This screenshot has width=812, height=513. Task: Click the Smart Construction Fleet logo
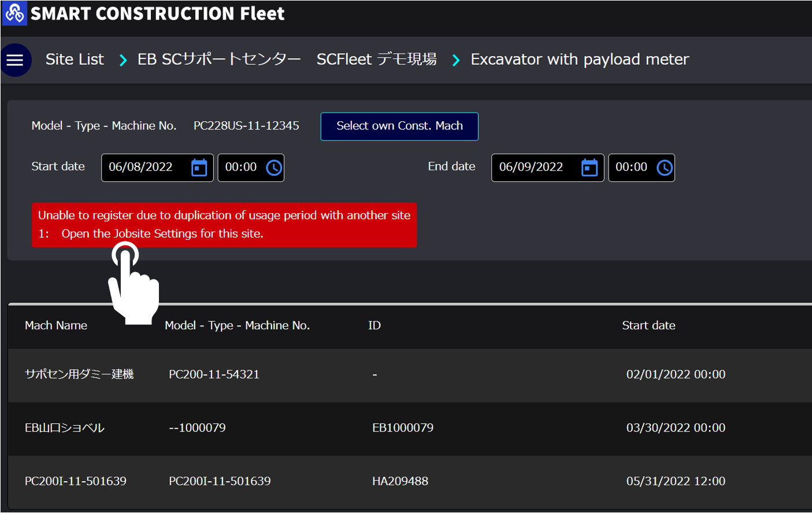tap(14, 13)
